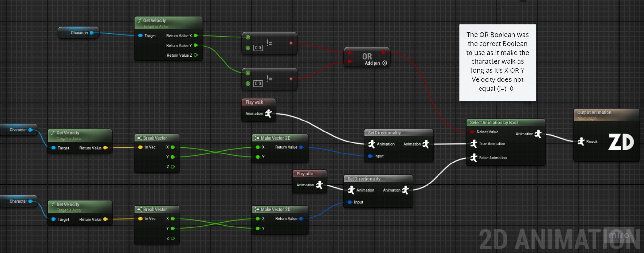Click Return Value Y pin on top Get Velocity
644x253 pixels.
click(195, 46)
